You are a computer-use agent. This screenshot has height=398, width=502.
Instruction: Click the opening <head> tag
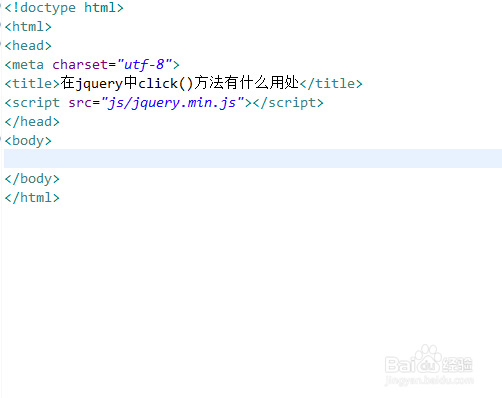pos(28,46)
